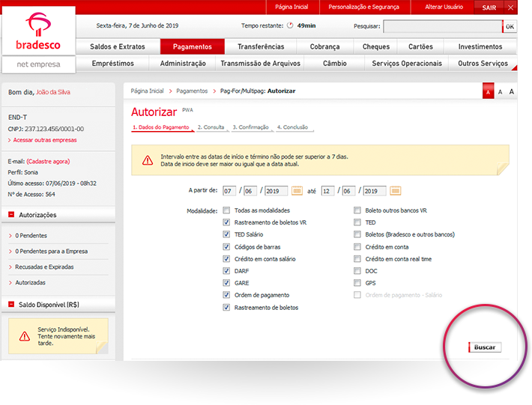Open the end date calendar picker
The height and width of the screenshot is (405, 532).
[x=396, y=191]
